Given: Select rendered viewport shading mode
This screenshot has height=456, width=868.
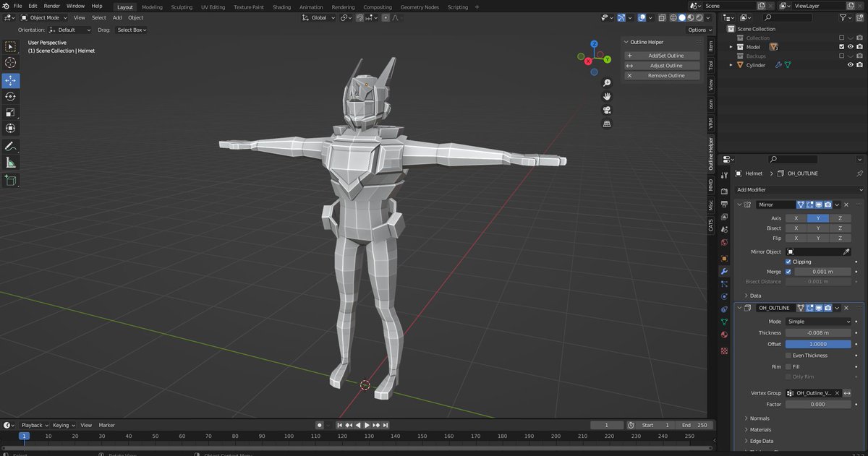Looking at the screenshot, I should 699,17.
